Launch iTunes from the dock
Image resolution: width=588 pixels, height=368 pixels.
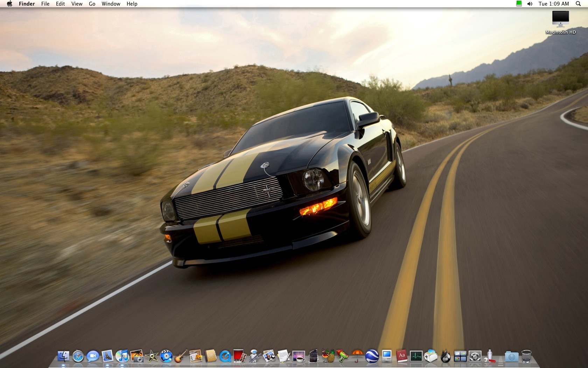122,356
